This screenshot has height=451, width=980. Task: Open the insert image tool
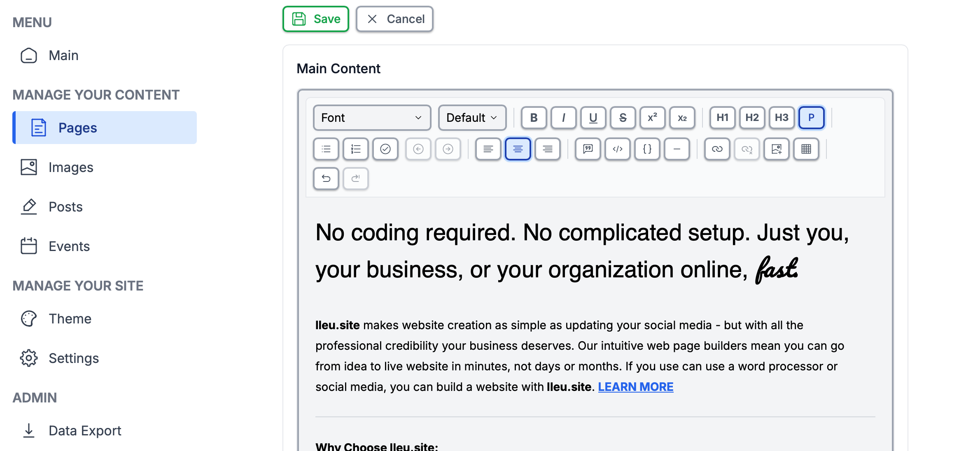[777, 149]
